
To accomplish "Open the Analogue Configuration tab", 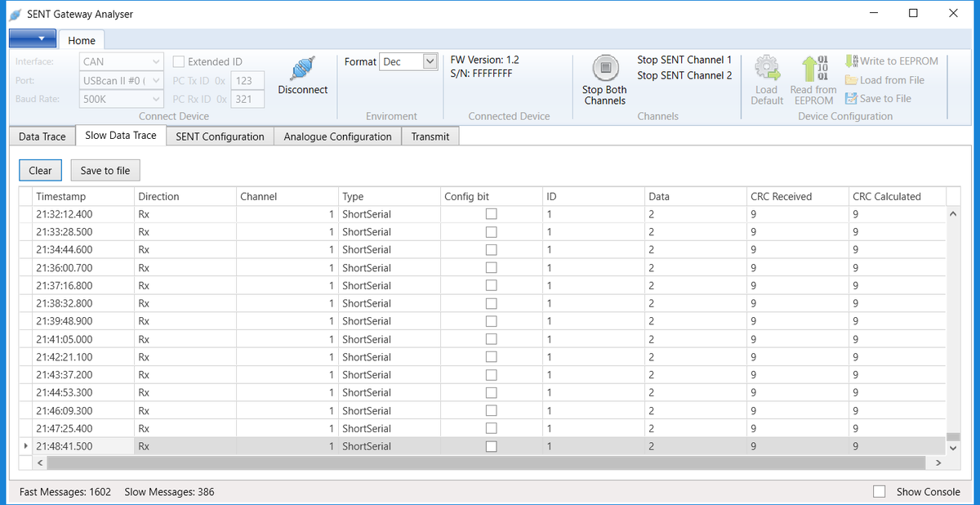I will tap(337, 136).
